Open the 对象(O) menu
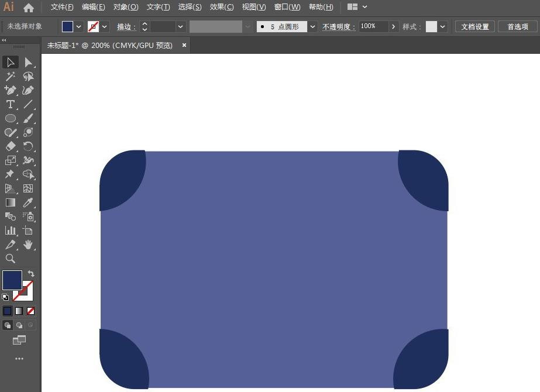Screen dimensions: 540x392 pyautogui.click(x=126, y=7)
